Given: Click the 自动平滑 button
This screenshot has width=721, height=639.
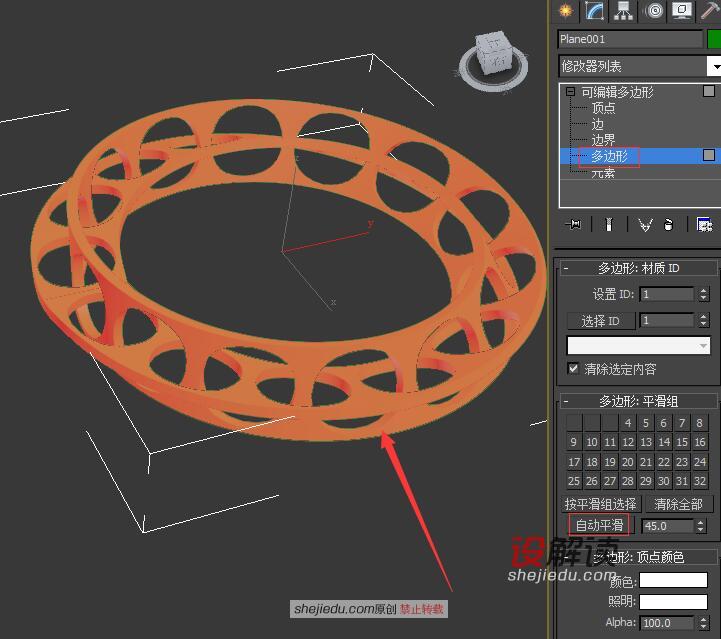Looking at the screenshot, I should point(599,525).
